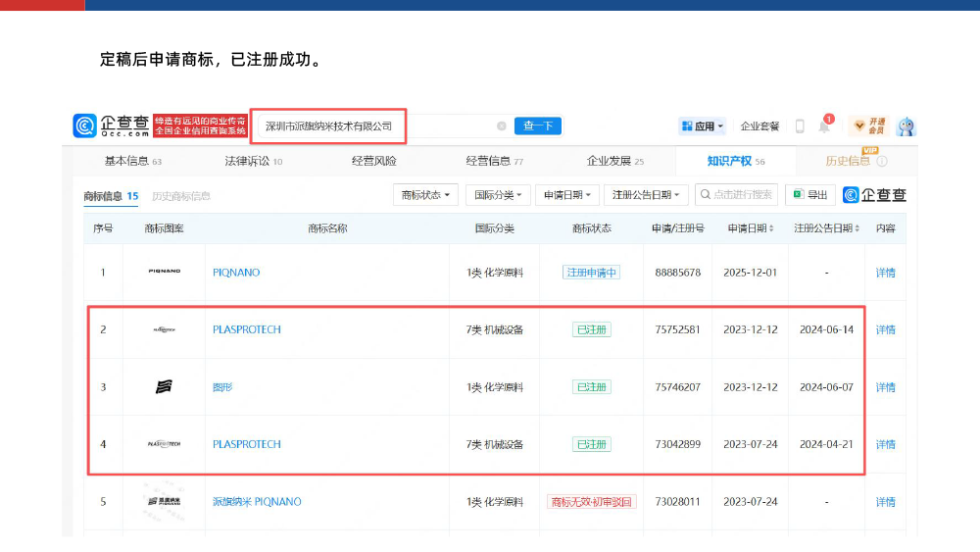The width and height of the screenshot is (980, 552).
Task: Expand the 注册公告日期 filter dropdown
Action: [646, 195]
